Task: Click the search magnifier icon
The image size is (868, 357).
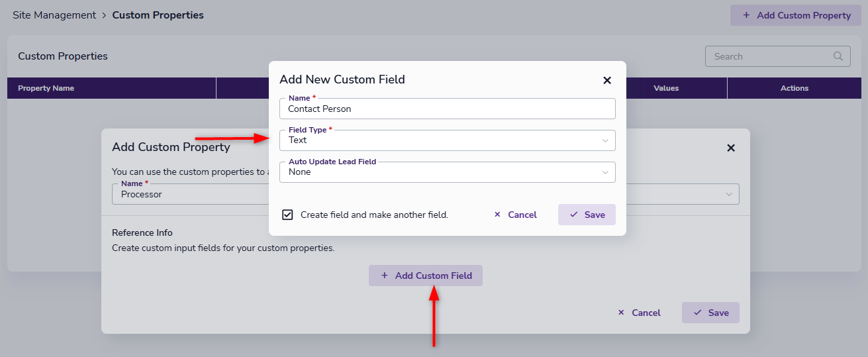Action: (838, 56)
